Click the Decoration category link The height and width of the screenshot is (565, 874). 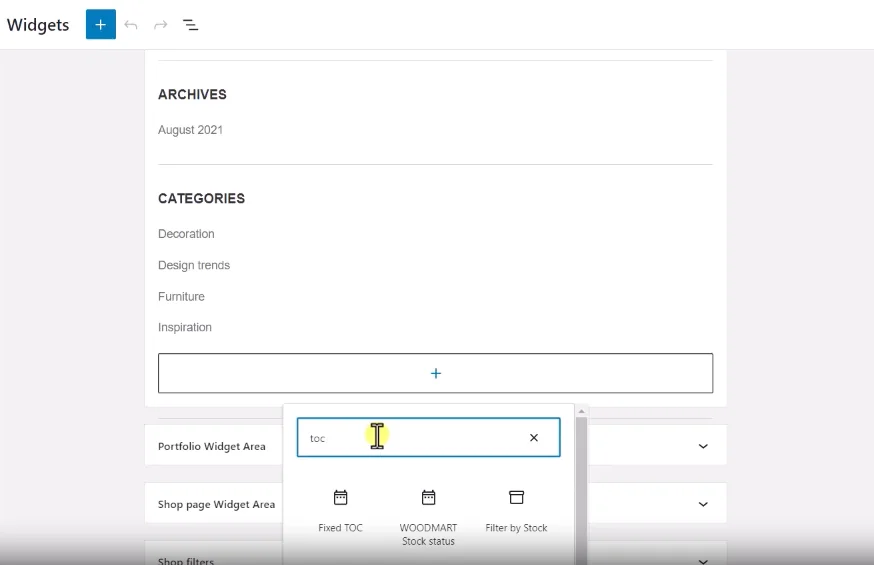(186, 234)
